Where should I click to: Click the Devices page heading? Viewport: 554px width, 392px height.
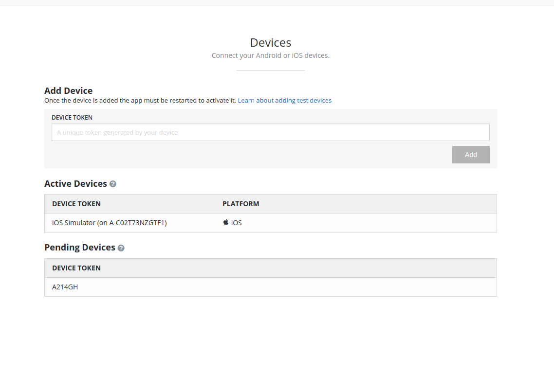[271, 43]
